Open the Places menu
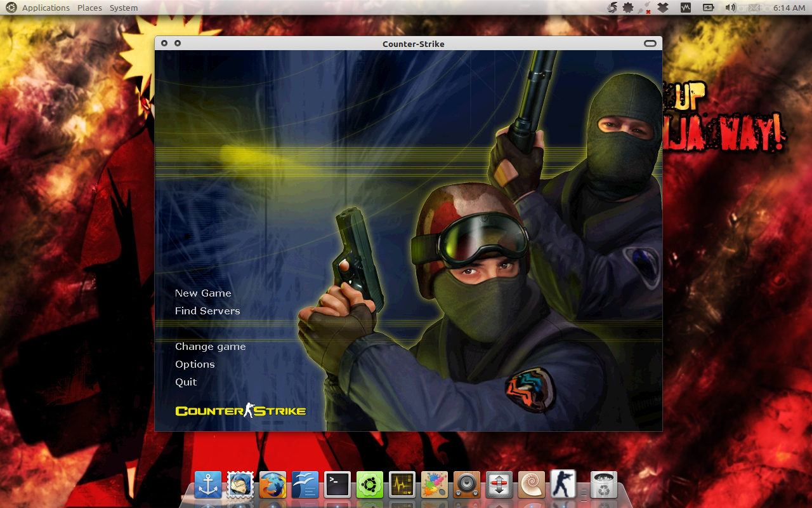The image size is (812, 508). coord(89,8)
